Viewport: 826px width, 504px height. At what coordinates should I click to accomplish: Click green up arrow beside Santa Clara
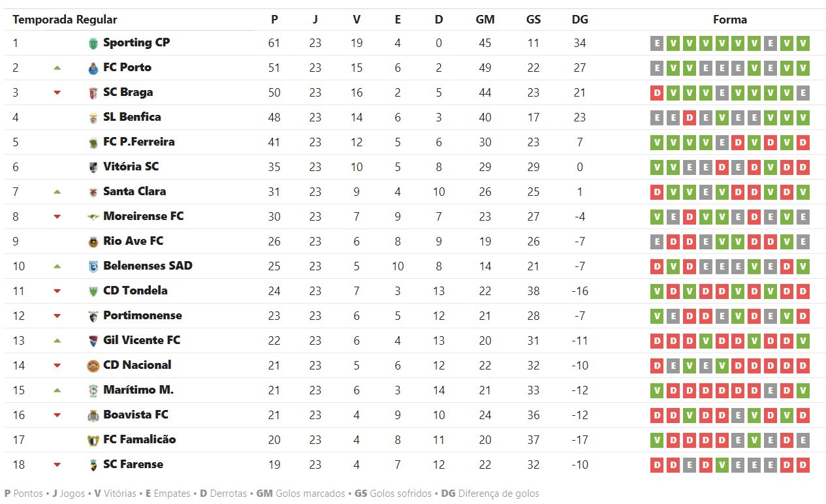(x=57, y=192)
